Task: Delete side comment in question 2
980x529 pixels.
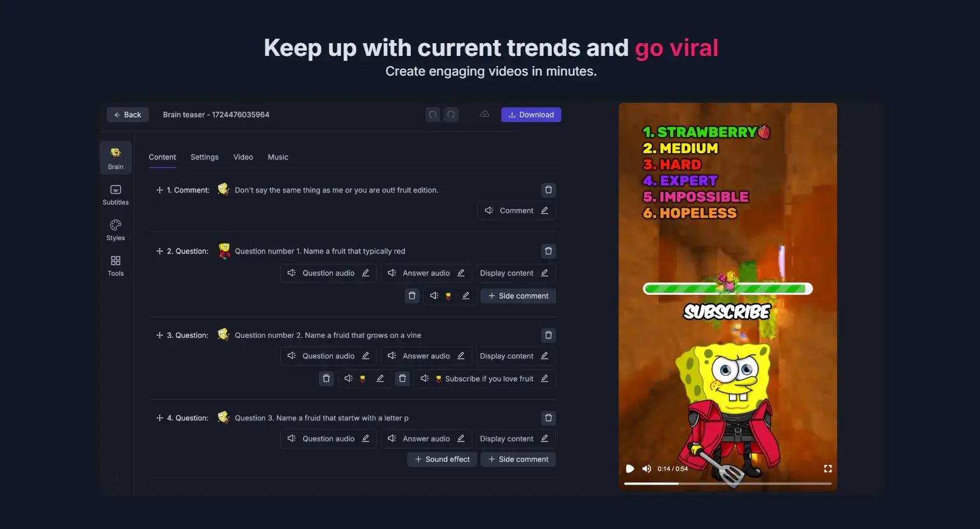Action: [412, 296]
